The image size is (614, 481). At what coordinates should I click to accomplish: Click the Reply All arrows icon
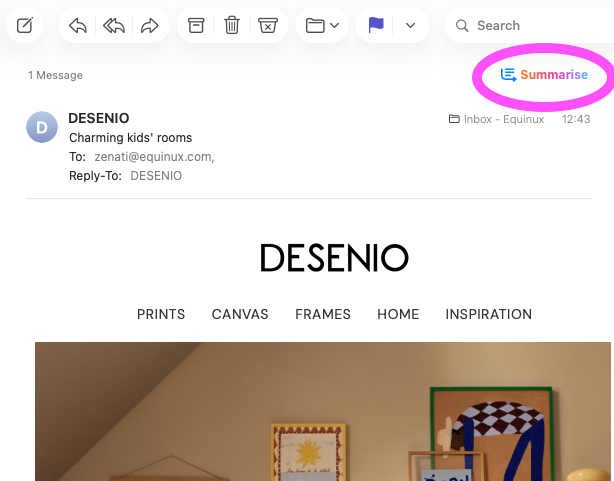pos(114,25)
